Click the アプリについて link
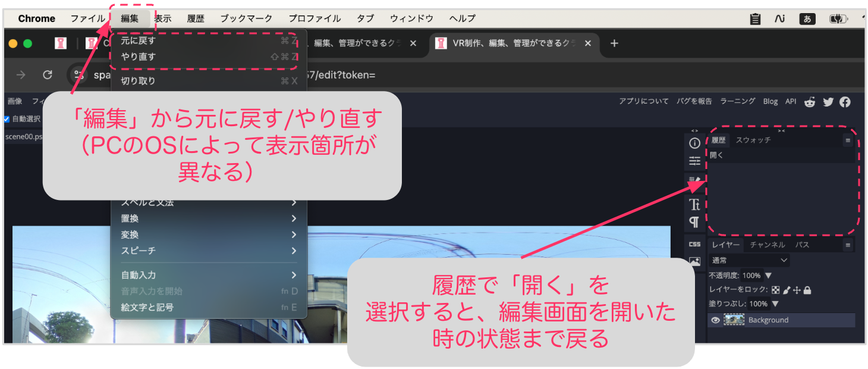Image resolution: width=868 pixels, height=369 pixels. click(x=643, y=101)
